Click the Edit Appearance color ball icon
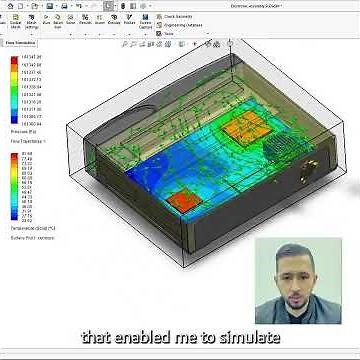The image size is (360, 360). pyautogui.click(x=208, y=44)
